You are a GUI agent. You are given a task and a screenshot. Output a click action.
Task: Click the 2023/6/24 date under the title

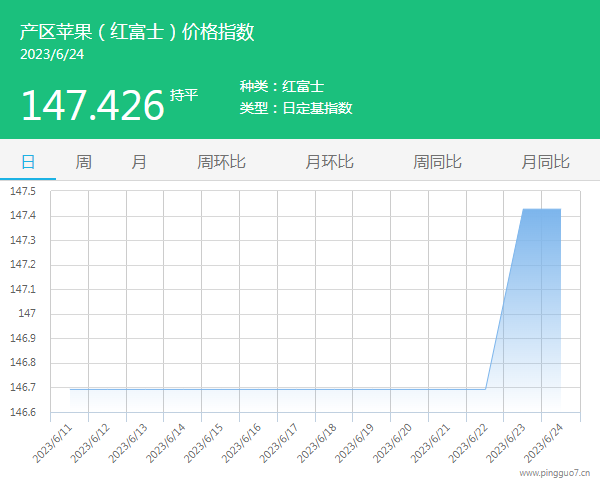[x=52, y=54]
